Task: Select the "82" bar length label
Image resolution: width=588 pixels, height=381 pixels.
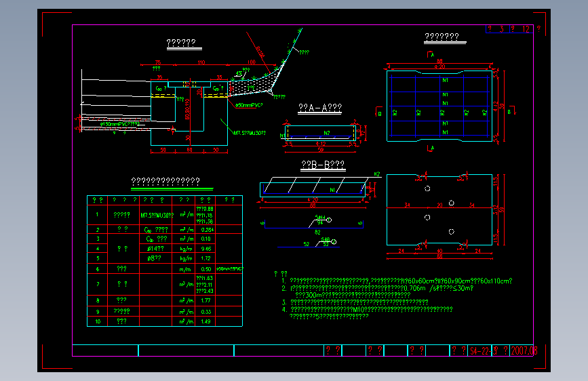Action: 317,232
